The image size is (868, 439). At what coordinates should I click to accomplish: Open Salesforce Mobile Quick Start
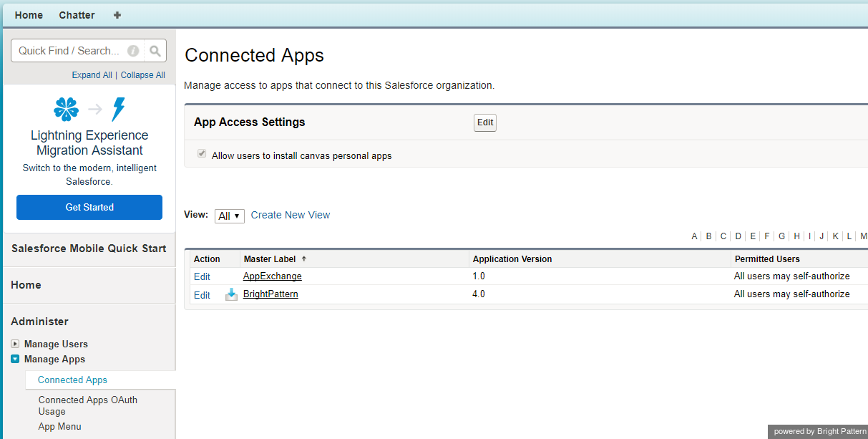pos(89,249)
